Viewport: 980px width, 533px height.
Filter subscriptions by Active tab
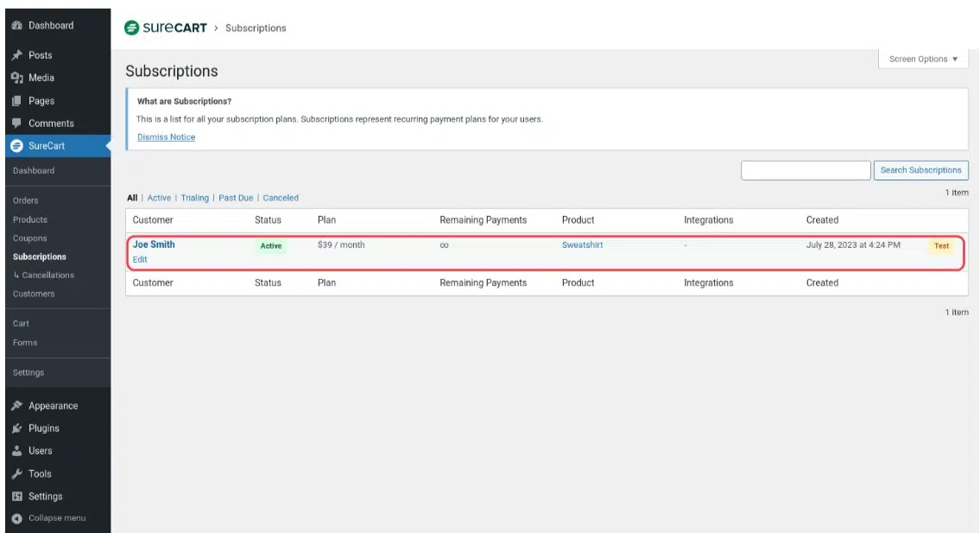[159, 198]
